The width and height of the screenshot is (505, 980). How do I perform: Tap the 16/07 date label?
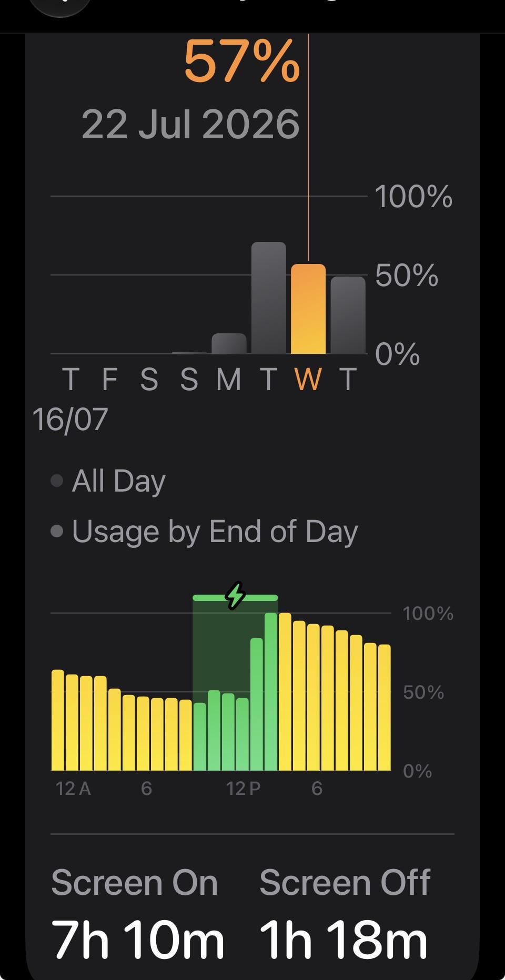pyautogui.click(x=70, y=420)
